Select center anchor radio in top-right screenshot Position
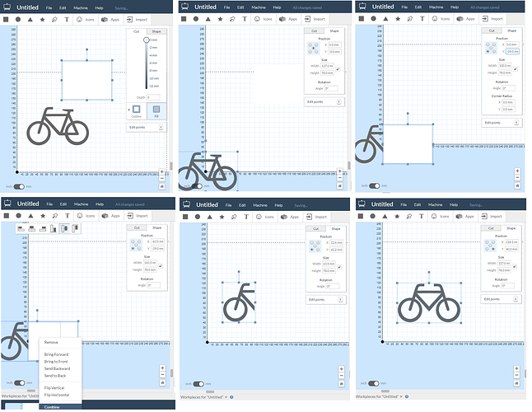This screenshot has height=412, width=532. pos(491,48)
